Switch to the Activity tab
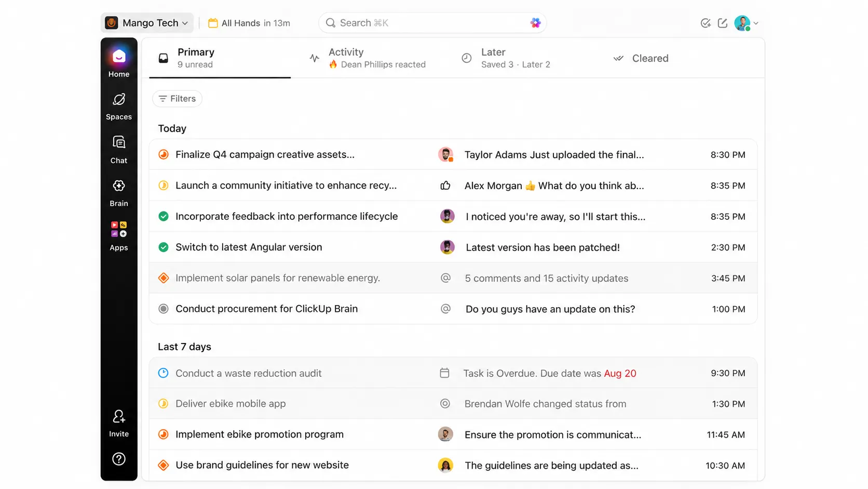Screen dimensions: 868x489 coord(368,58)
